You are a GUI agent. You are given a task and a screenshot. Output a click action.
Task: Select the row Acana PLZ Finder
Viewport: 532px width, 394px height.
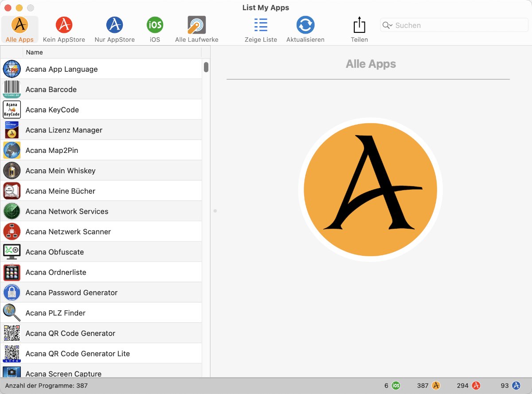pyautogui.click(x=101, y=313)
